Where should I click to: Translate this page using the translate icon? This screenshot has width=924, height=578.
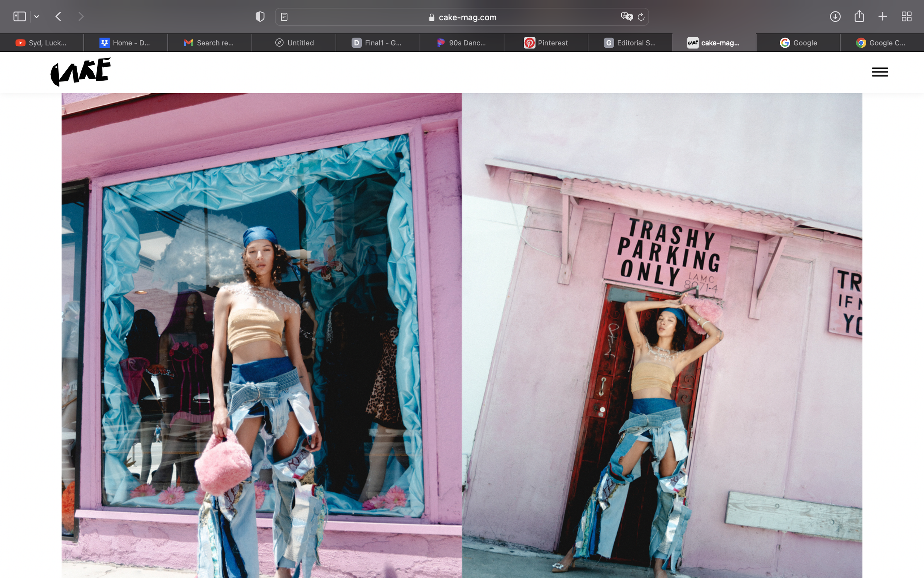tap(626, 16)
